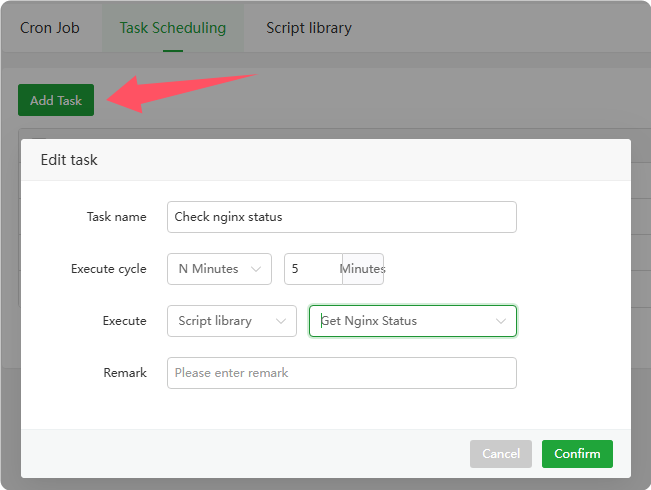The height and width of the screenshot is (490, 651).
Task: Click the Edit task dialog title
Action: point(69,160)
